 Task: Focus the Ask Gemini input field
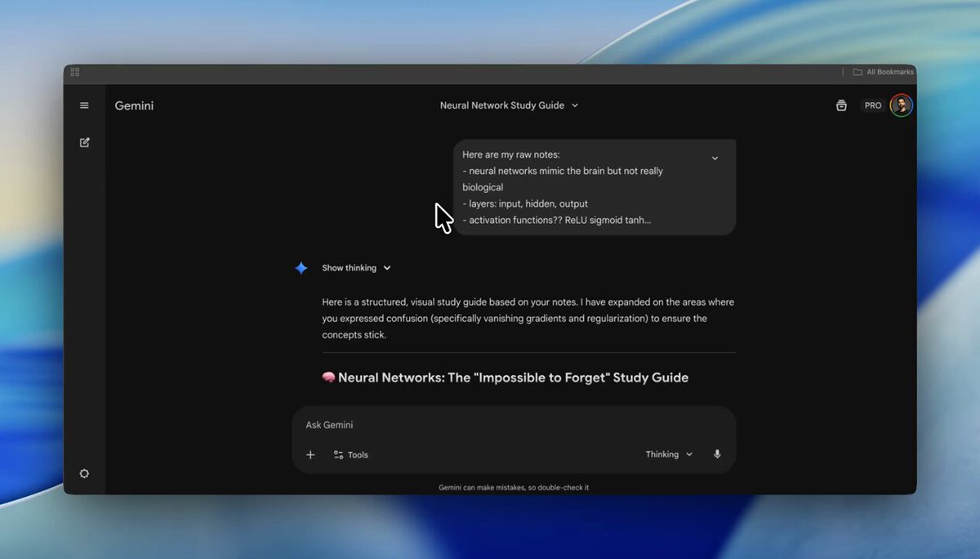pyautogui.click(x=514, y=425)
